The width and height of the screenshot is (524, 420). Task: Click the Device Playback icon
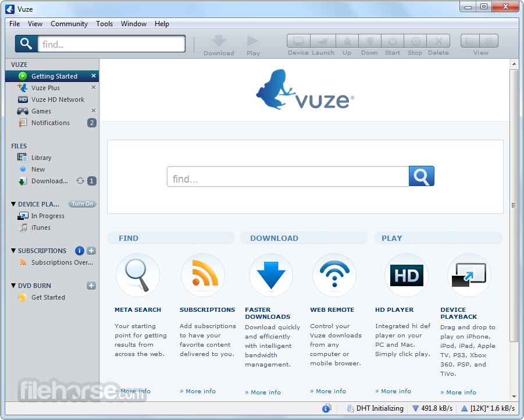pos(469,275)
